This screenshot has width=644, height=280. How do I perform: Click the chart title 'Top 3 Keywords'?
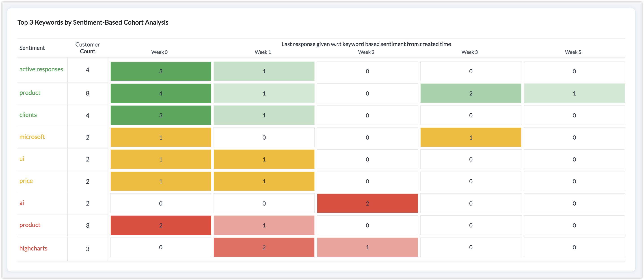click(x=93, y=22)
